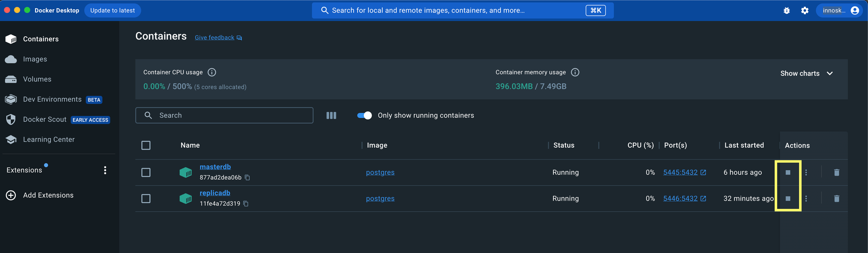Delete the masterdb container
The image size is (868, 253).
(836, 172)
